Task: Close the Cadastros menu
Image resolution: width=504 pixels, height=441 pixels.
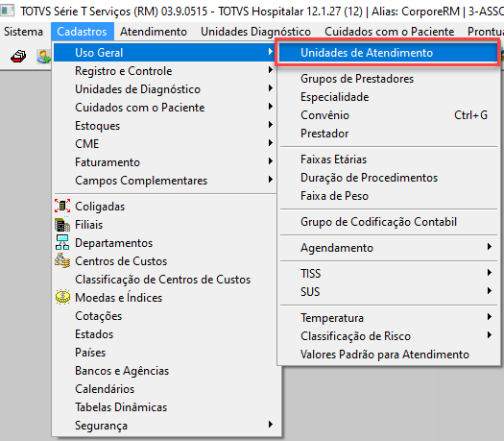Action: coord(82,32)
